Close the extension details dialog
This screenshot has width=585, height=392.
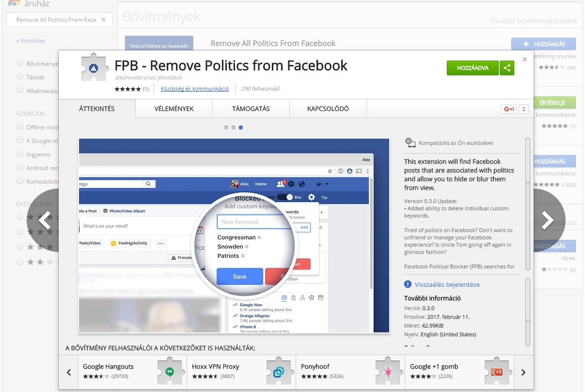pyautogui.click(x=524, y=59)
